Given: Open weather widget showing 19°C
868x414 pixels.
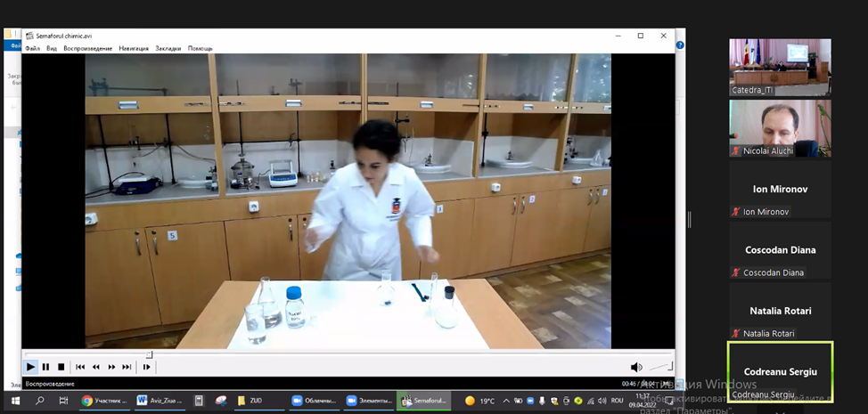Looking at the screenshot, I should point(479,401).
